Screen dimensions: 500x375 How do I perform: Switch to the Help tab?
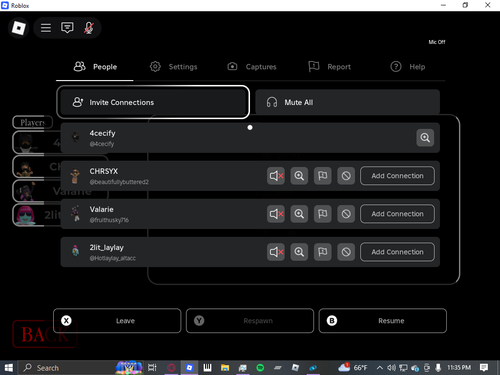click(x=408, y=67)
